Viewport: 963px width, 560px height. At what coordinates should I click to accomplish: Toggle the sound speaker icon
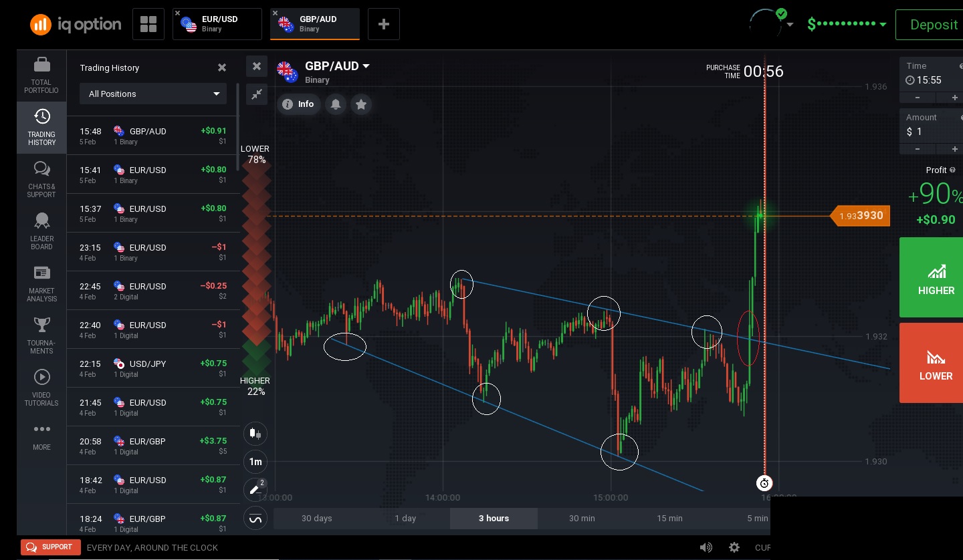point(706,547)
